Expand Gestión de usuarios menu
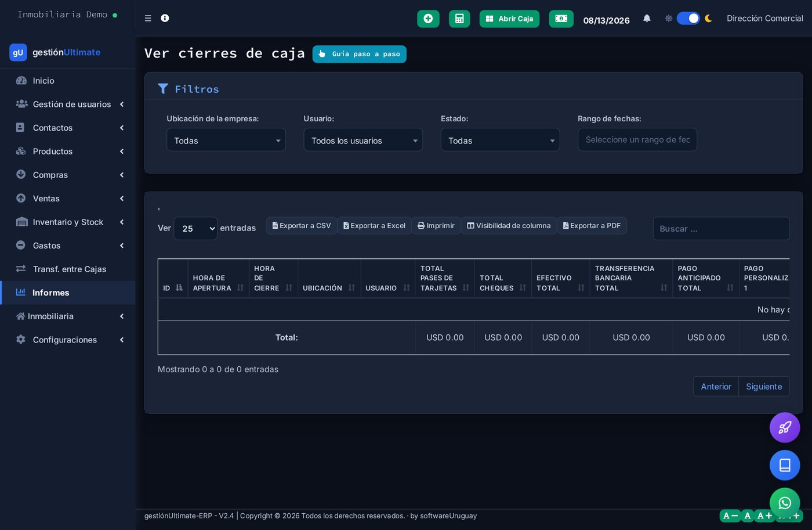The image size is (812, 530). [67, 104]
